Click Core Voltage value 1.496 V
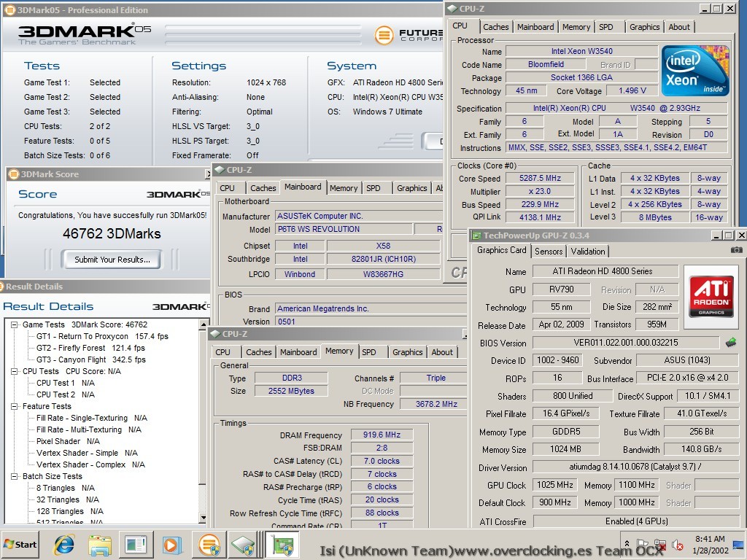This screenshot has height=560, width=747. [632, 90]
